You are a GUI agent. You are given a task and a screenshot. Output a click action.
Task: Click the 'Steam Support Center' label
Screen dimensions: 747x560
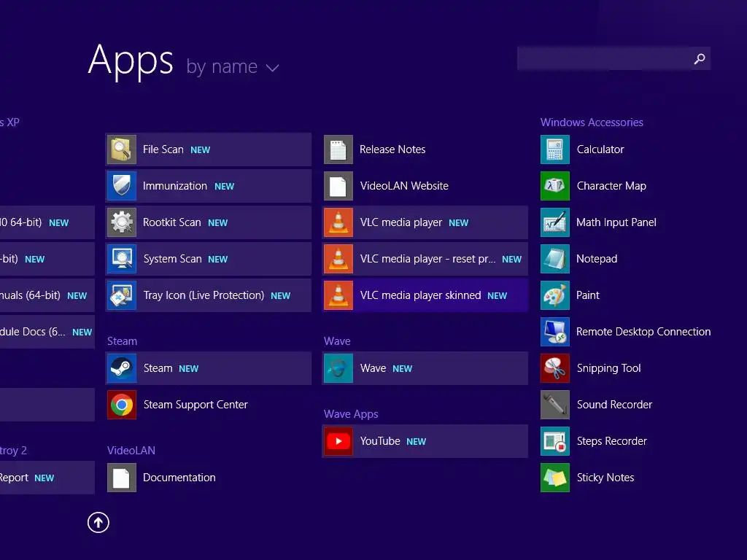(x=196, y=405)
